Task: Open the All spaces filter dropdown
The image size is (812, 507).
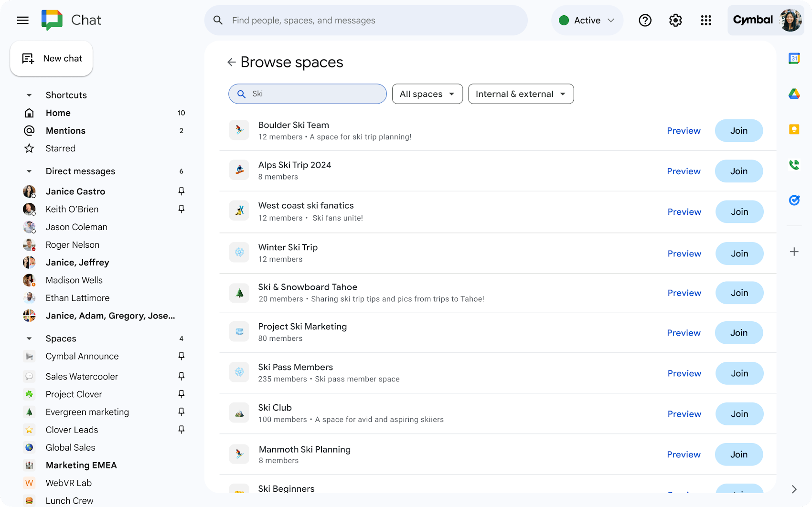Action: [427, 94]
